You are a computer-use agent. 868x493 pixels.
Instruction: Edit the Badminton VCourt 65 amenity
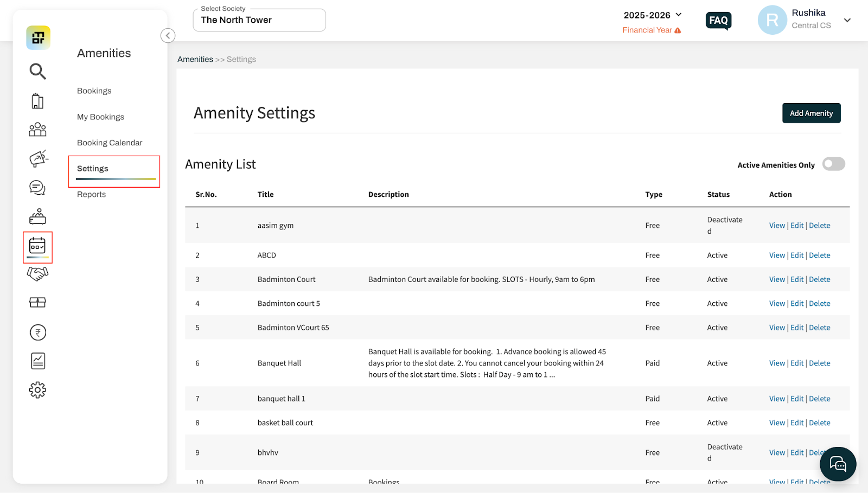797,328
